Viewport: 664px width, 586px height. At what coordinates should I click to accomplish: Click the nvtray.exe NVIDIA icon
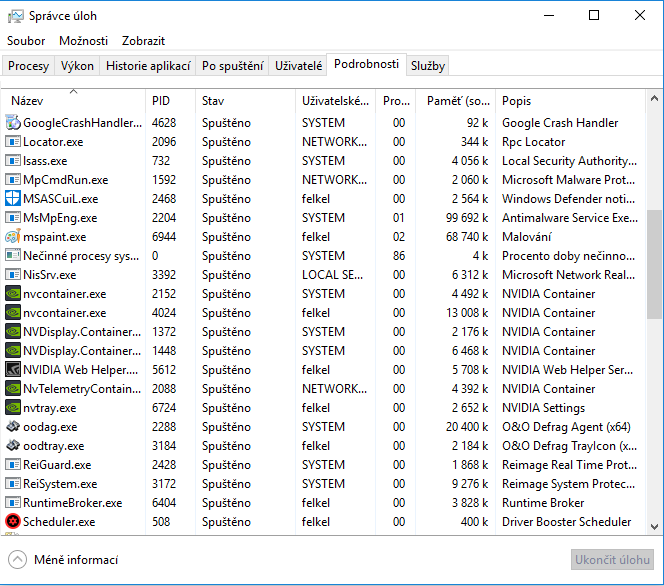point(13,408)
